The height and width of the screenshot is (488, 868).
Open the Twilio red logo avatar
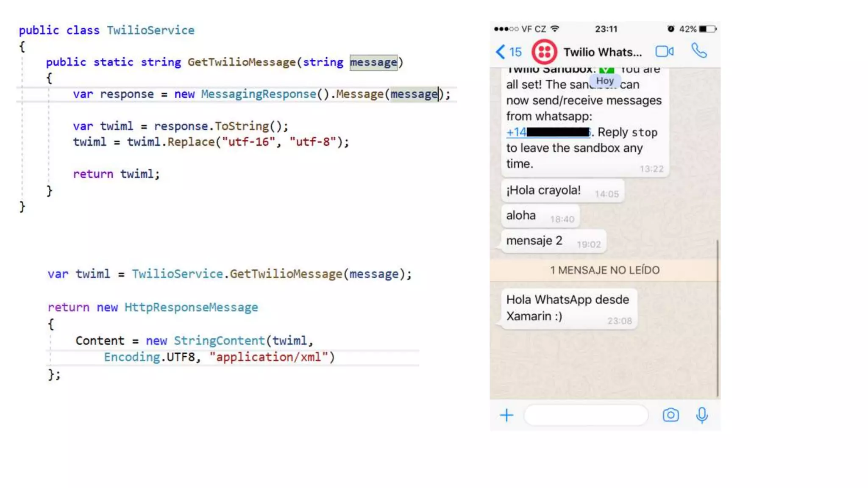544,52
